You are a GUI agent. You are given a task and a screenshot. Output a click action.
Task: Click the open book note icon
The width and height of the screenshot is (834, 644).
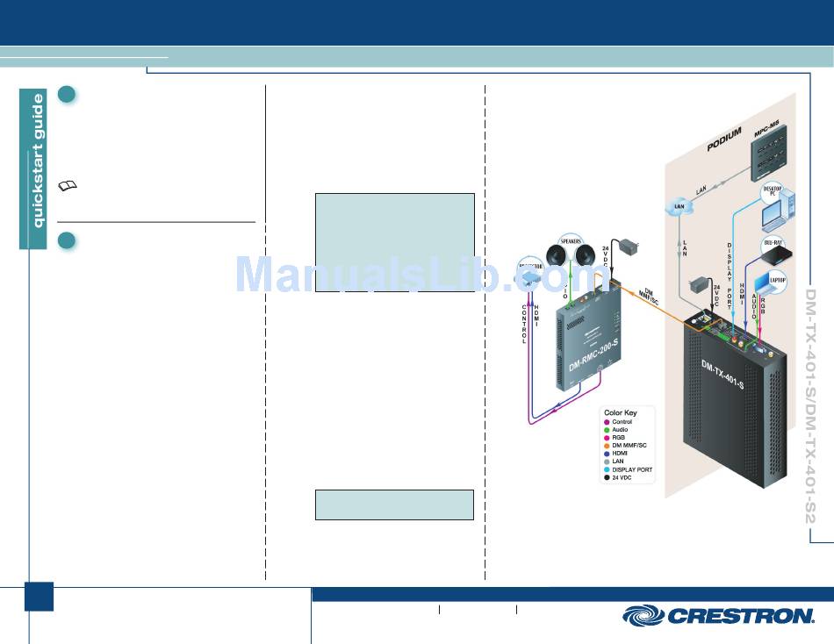(68, 186)
